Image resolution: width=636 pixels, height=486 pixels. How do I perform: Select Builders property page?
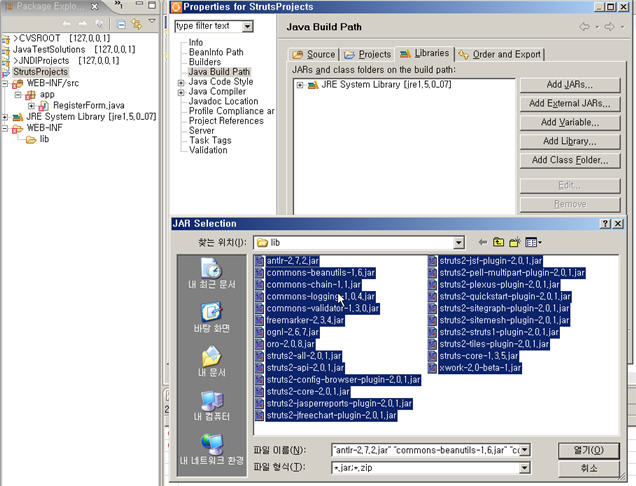205,62
